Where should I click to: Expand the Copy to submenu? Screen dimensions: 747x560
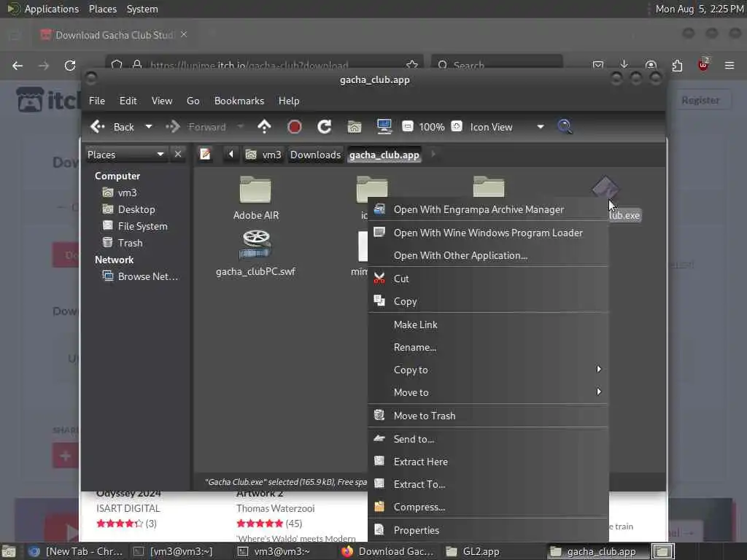488,370
